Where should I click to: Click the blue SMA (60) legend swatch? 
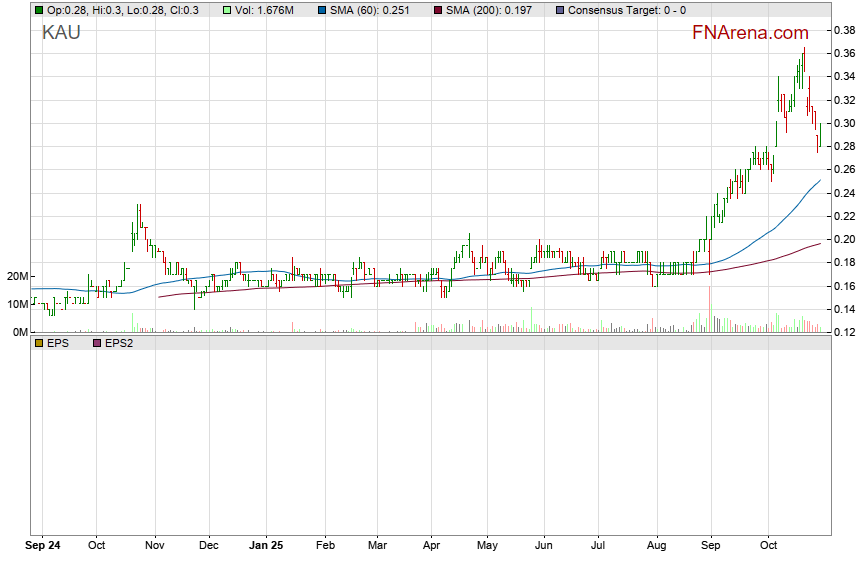pyautogui.click(x=323, y=10)
